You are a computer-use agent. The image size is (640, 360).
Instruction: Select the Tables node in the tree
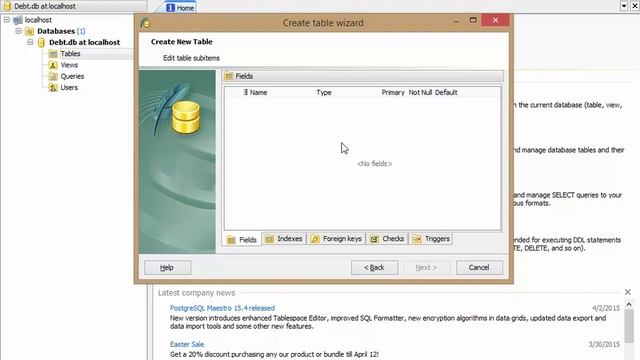70,53
